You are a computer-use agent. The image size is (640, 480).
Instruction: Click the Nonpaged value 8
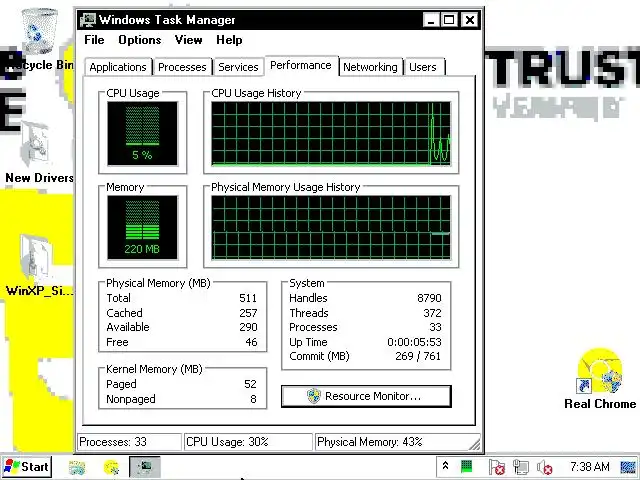coord(253,399)
